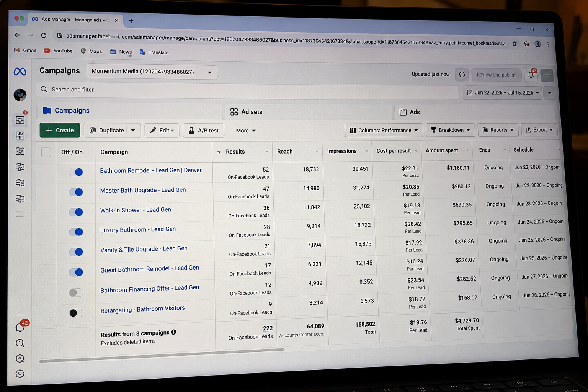Open the Reports dropdown
The height and width of the screenshot is (392, 588).
(x=498, y=130)
